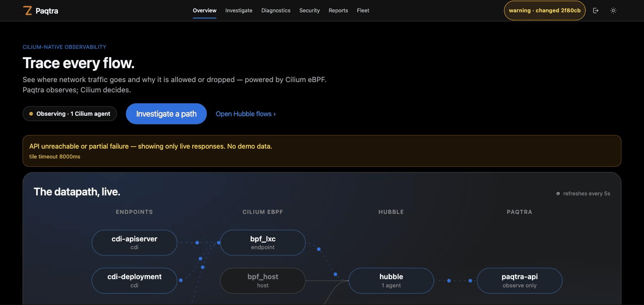
Task: Toggle the light/dark theme sun icon
Action: [613, 11]
